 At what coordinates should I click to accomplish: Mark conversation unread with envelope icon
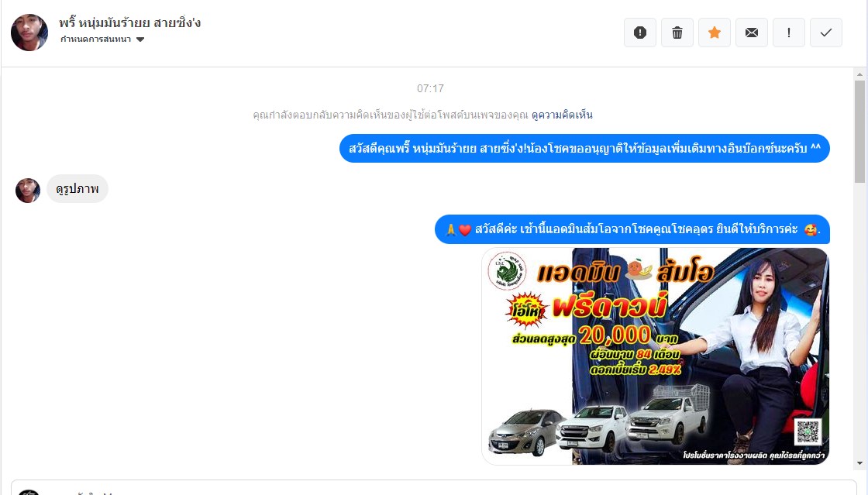[752, 33]
